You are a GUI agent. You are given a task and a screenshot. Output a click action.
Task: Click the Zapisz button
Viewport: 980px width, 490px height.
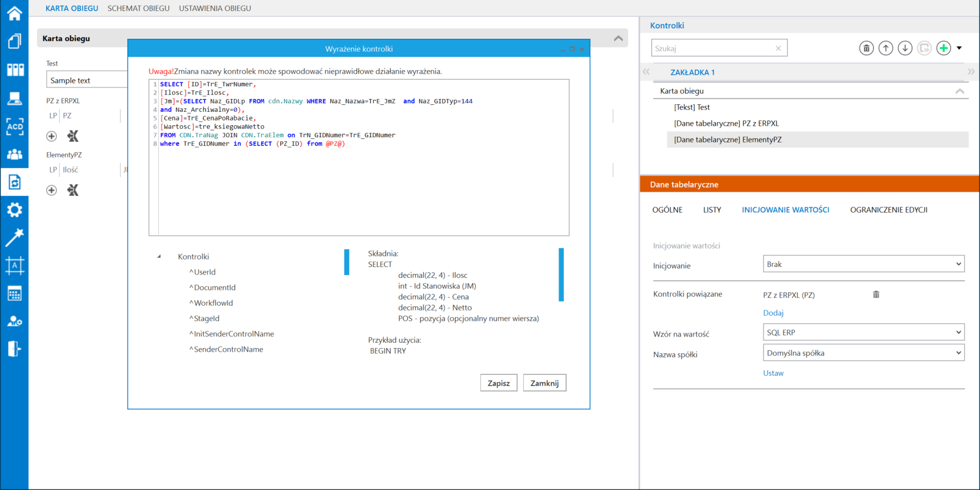click(x=498, y=383)
